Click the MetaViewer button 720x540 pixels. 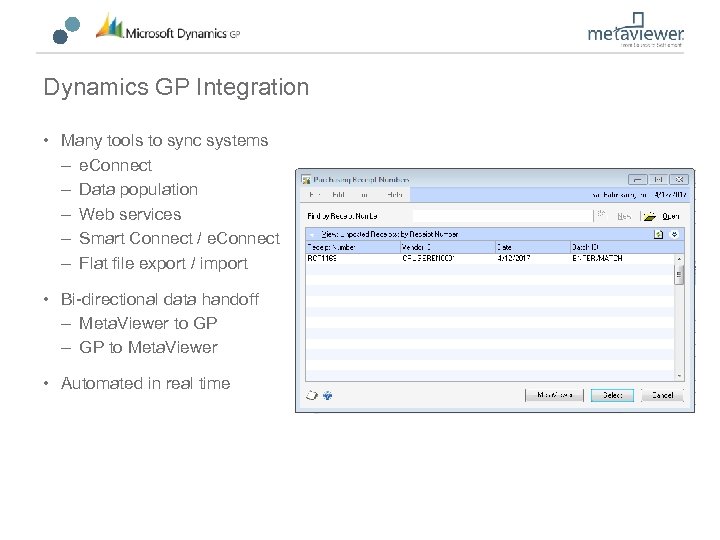tap(554, 395)
